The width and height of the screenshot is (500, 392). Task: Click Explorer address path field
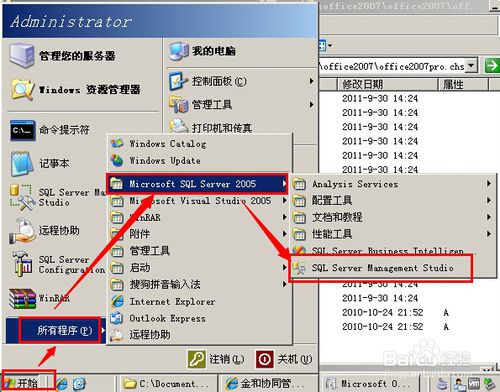pyautogui.click(x=392, y=66)
